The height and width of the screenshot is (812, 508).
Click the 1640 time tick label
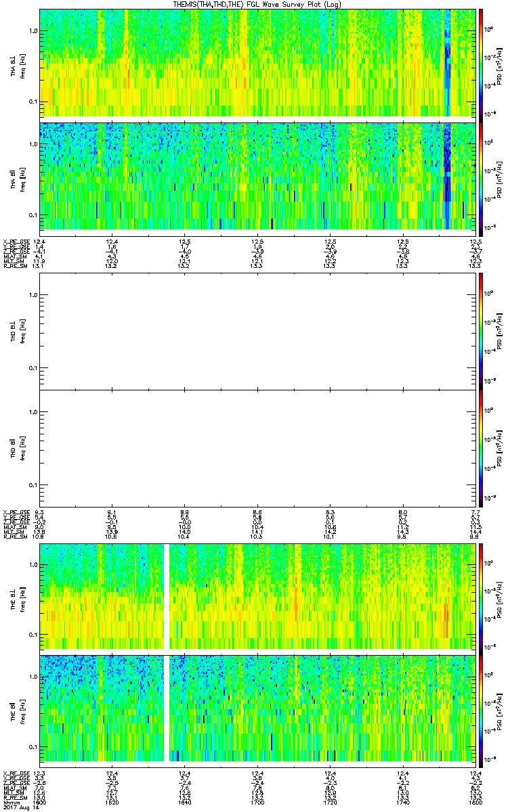(x=185, y=802)
